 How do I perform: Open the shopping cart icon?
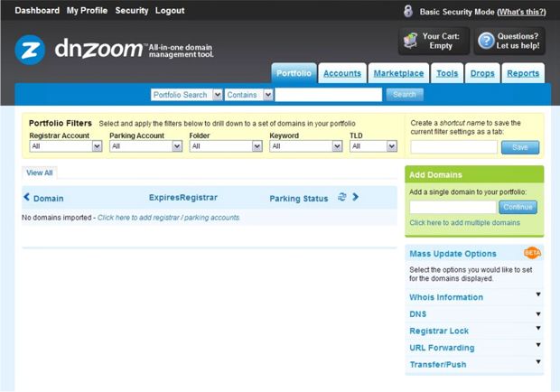click(410, 41)
